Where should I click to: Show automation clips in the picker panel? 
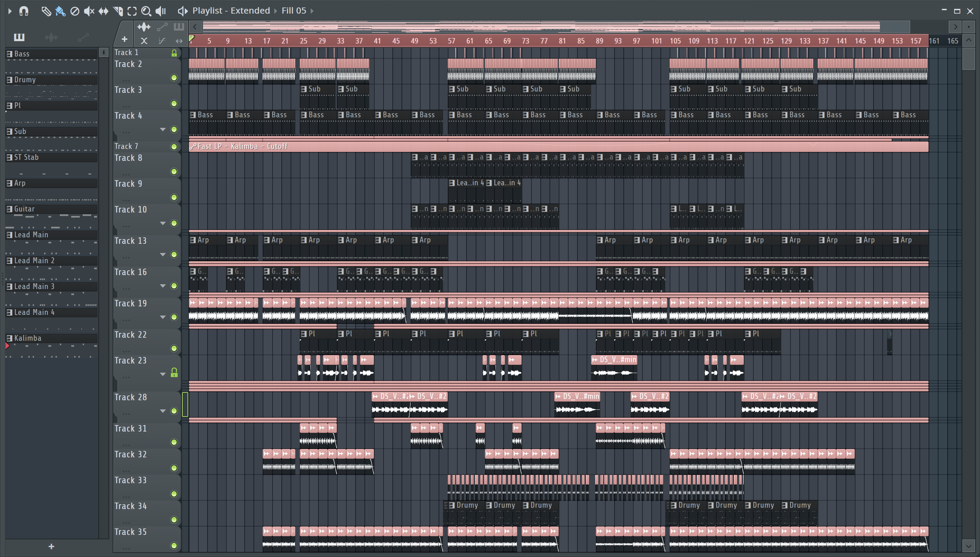[83, 37]
